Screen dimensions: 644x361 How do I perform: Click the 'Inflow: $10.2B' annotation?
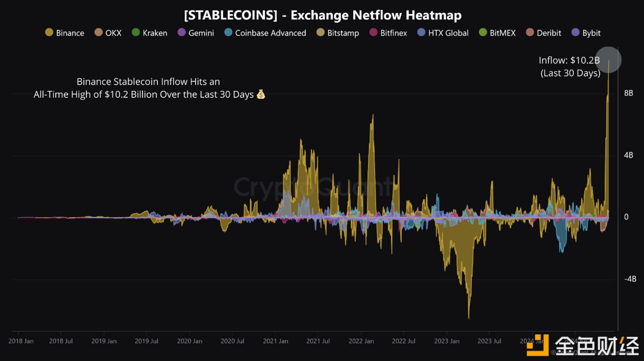click(x=569, y=60)
